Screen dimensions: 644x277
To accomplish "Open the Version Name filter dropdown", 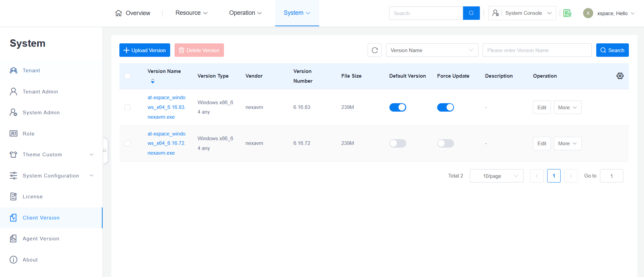I will point(432,50).
